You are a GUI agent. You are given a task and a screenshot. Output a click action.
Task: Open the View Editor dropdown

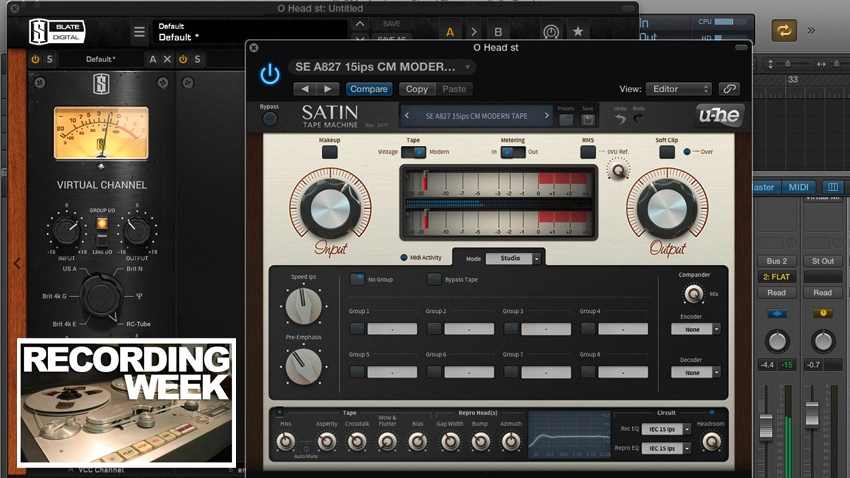pyautogui.click(x=678, y=89)
